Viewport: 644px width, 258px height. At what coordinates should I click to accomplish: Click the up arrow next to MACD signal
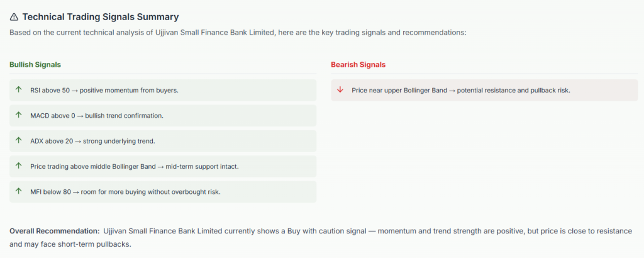(19, 115)
